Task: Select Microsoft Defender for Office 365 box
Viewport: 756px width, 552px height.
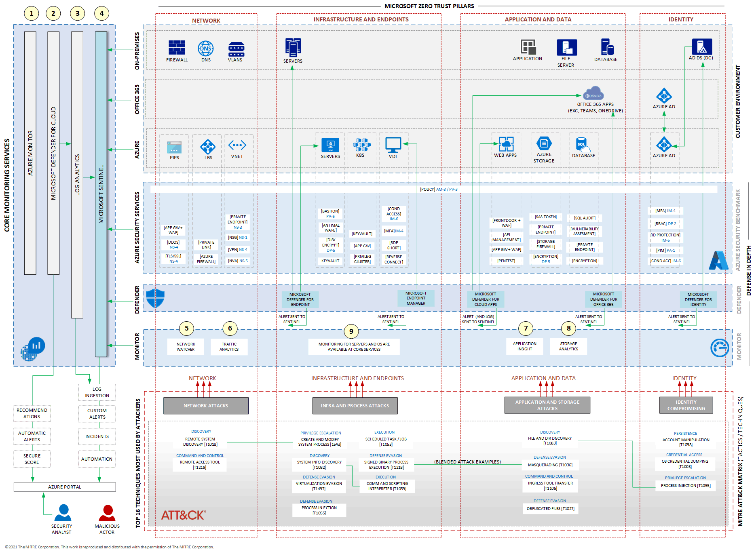Action: point(604,299)
